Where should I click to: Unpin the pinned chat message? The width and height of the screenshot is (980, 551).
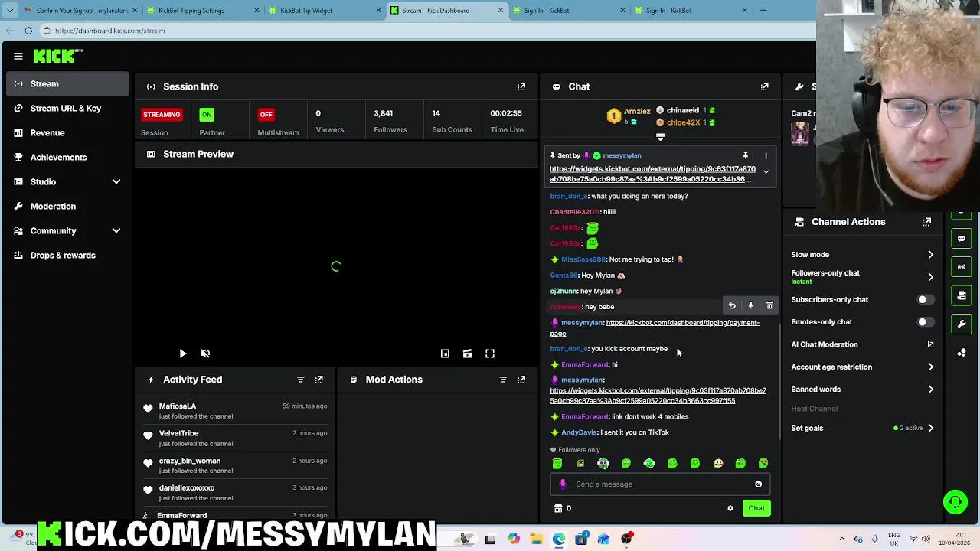click(x=745, y=155)
